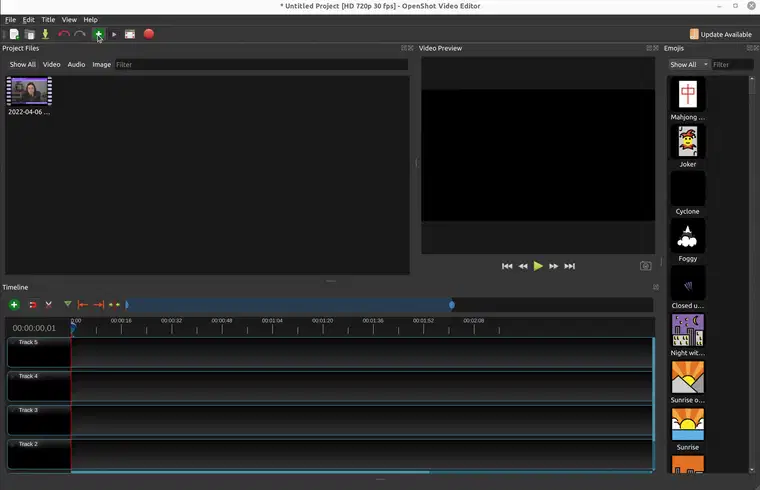
Task: Center timeline on the playhead
Action: click(x=114, y=305)
